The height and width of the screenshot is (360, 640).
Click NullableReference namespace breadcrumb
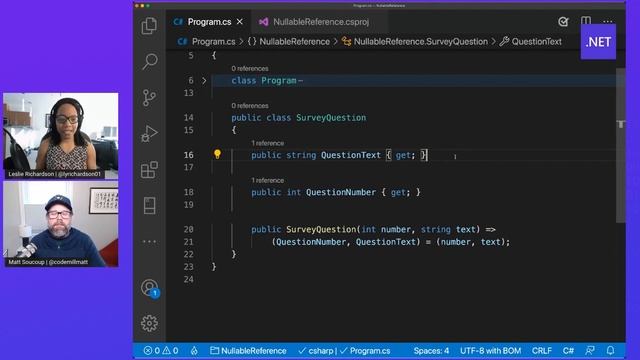[289, 42]
